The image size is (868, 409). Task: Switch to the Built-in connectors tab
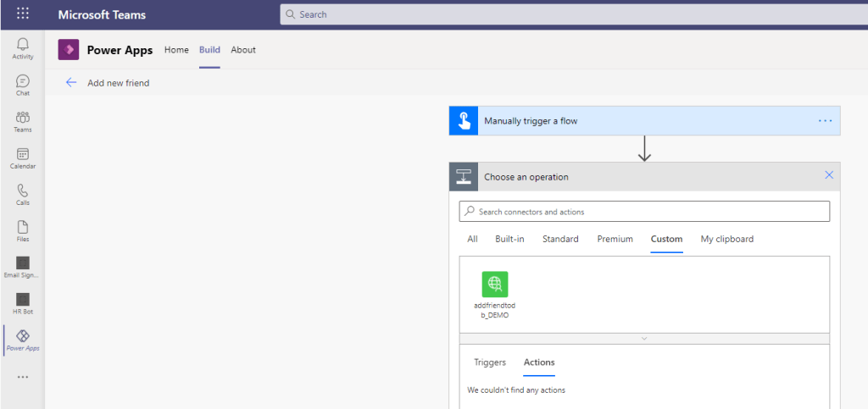[x=509, y=239]
